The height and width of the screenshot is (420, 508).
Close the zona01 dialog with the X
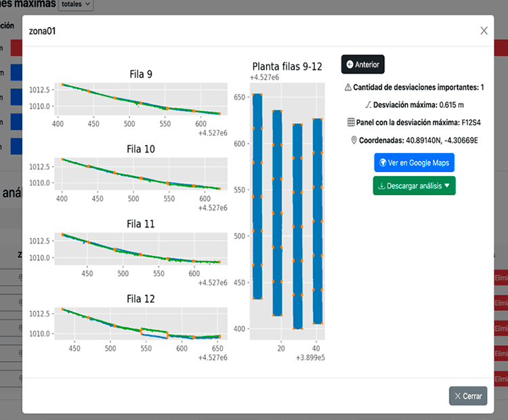[484, 30]
